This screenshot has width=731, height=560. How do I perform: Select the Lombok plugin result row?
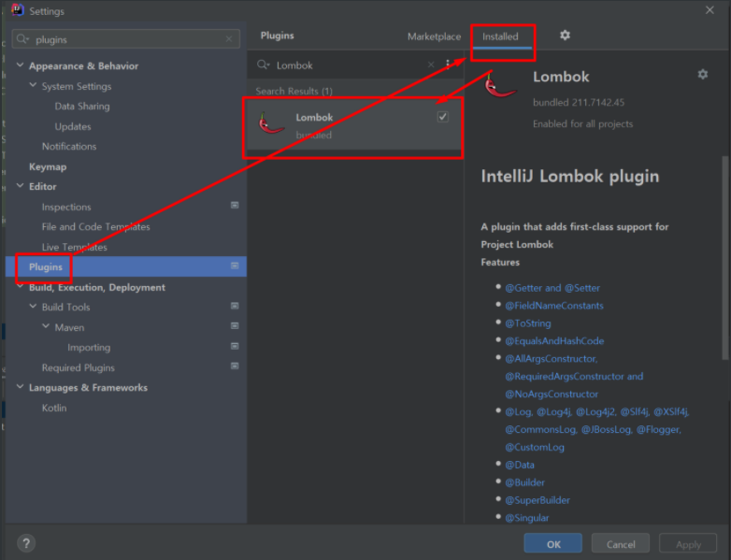355,125
